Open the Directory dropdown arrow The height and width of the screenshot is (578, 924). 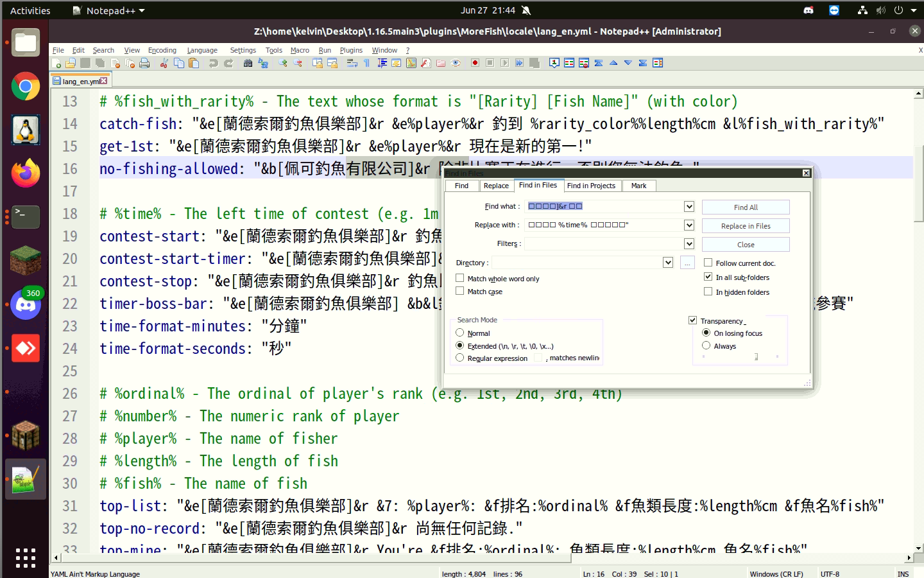pyautogui.click(x=667, y=262)
